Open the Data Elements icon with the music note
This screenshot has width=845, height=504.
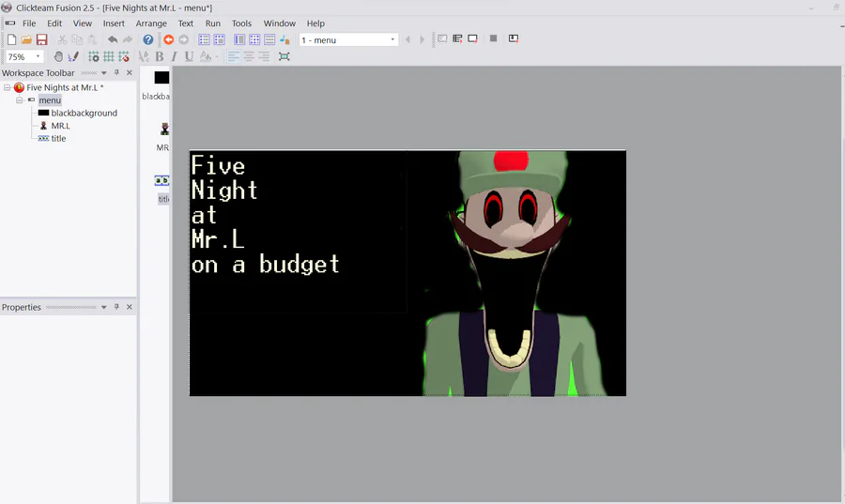coord(284,39)
